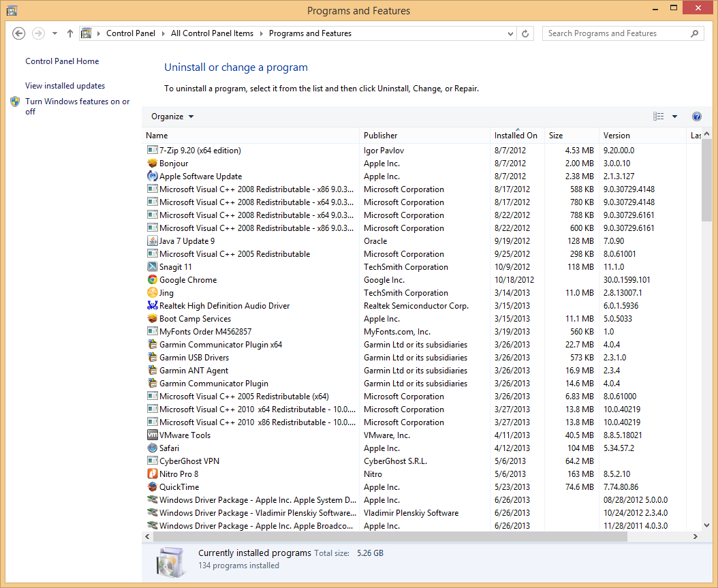Click the Jing sun icon
This screenshot has width=718, height=588.
(x=152, y=292)
